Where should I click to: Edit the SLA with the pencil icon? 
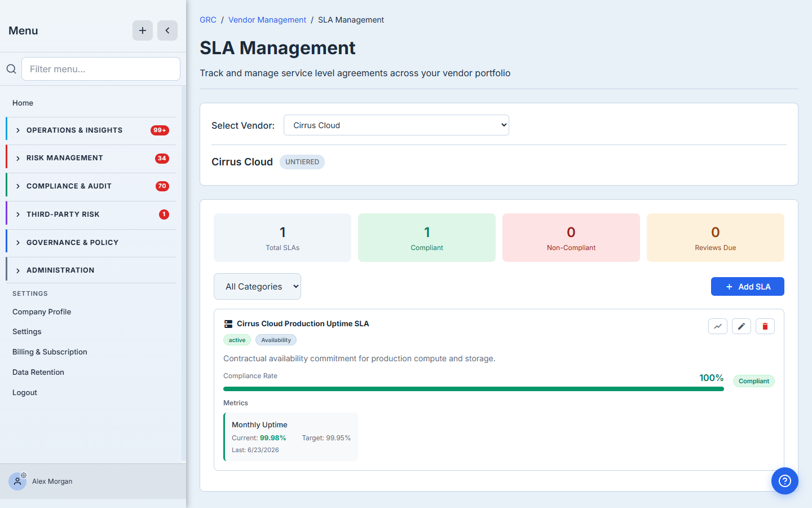(742, 326)
